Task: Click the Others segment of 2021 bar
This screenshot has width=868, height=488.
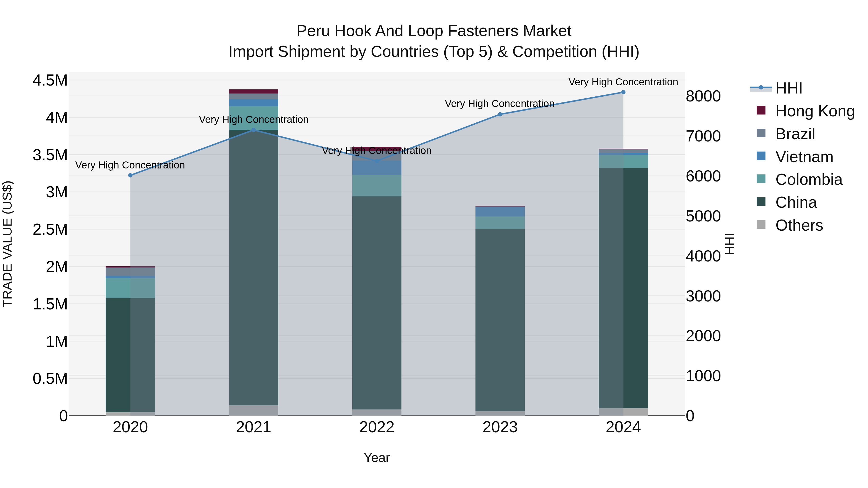Action: (x=254, y=411)
